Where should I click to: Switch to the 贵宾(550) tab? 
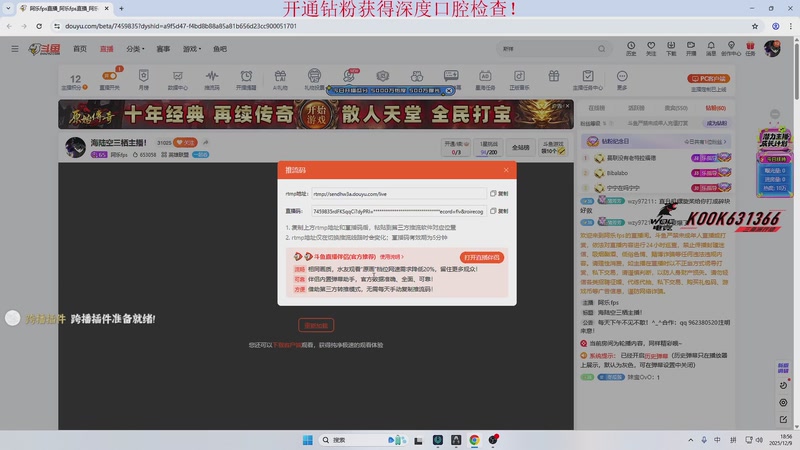click(x=676, y=108)
